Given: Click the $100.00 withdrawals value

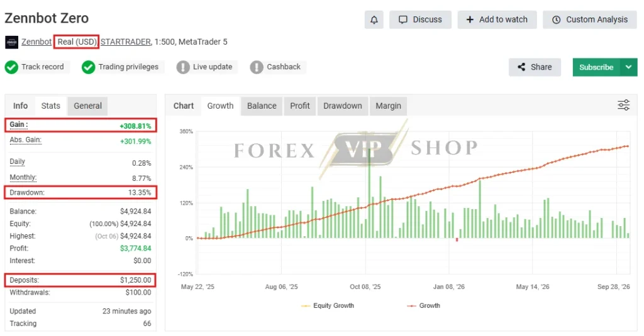Looking at the screenshot, I should click(138, 293).
